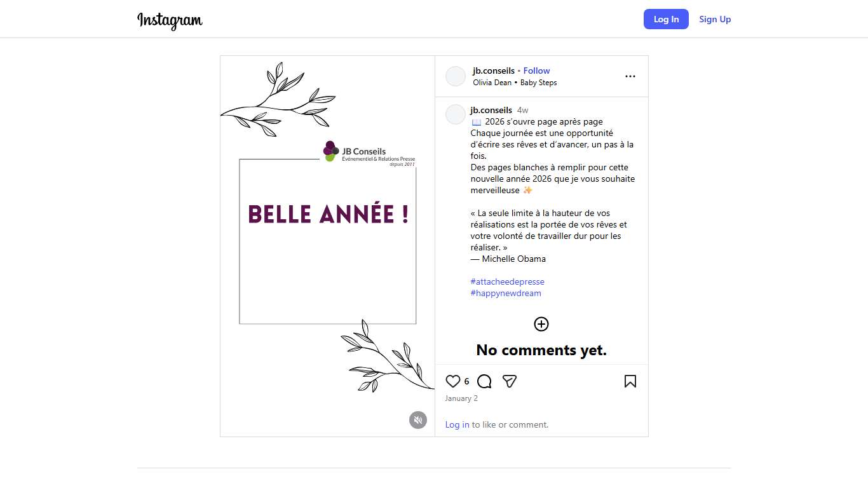Click the 'Log in' to like link

coord(457,424)
